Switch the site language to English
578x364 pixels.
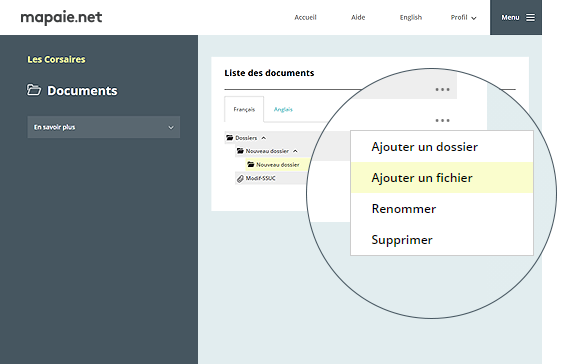click(411, 17)
